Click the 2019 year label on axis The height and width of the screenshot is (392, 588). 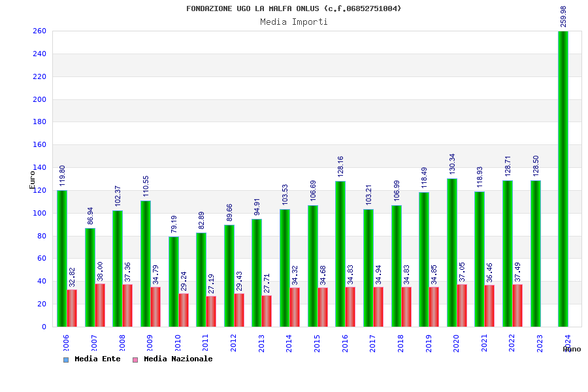pos(428,343)
